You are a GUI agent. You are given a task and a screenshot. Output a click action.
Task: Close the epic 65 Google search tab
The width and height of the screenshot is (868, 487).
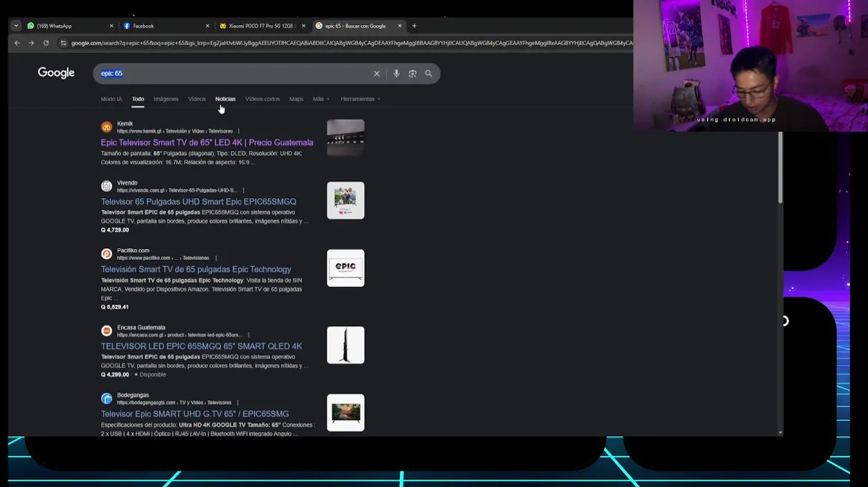point(399,26)
